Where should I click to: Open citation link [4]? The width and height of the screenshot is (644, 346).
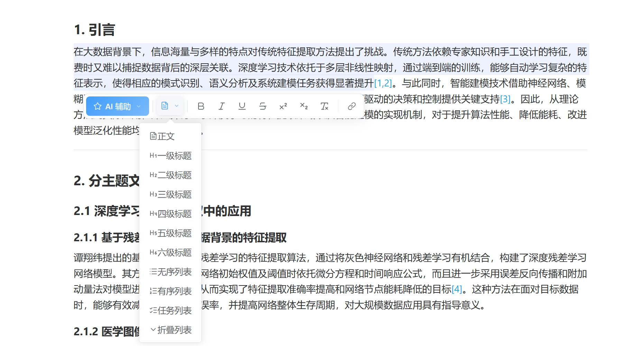coord(457,289)
